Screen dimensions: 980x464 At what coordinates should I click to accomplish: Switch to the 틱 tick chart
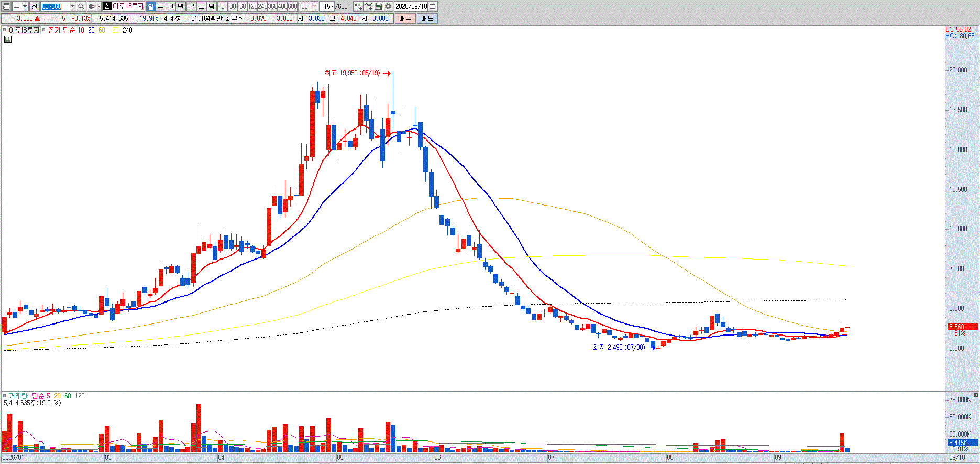coord(211,6)
